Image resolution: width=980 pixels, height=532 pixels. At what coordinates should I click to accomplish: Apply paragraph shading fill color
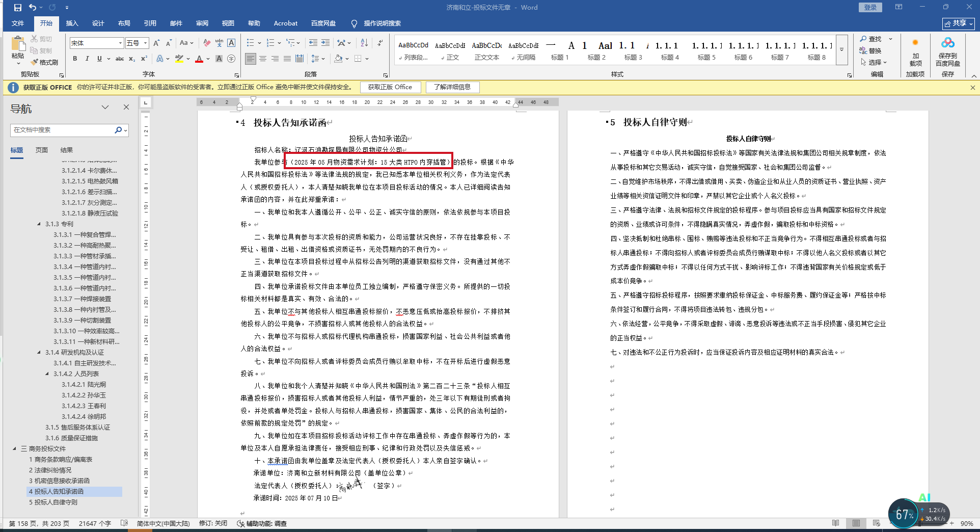[x=338, y=59]
